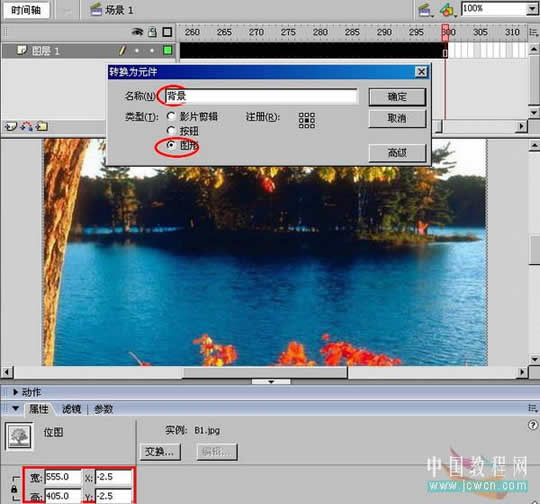Click the stage scroll left arrow
This screenshot has height=504, width=540.
pyautogui.click(x=7, y=372)
